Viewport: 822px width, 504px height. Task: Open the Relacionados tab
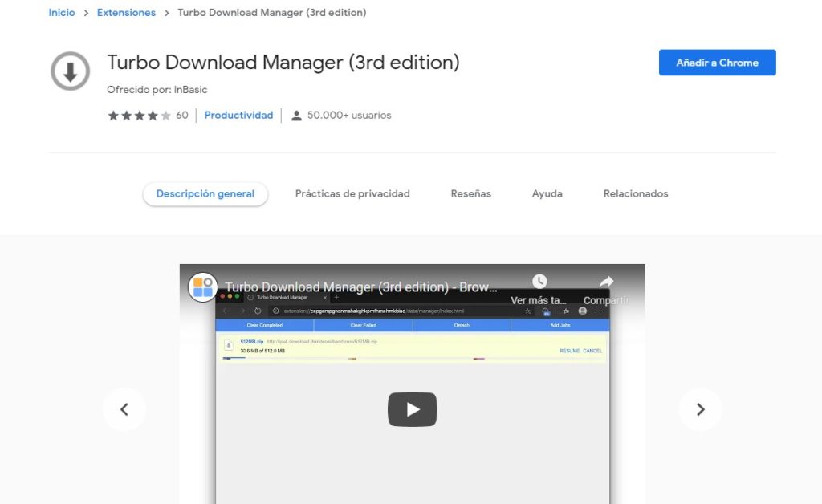point(636,193)
